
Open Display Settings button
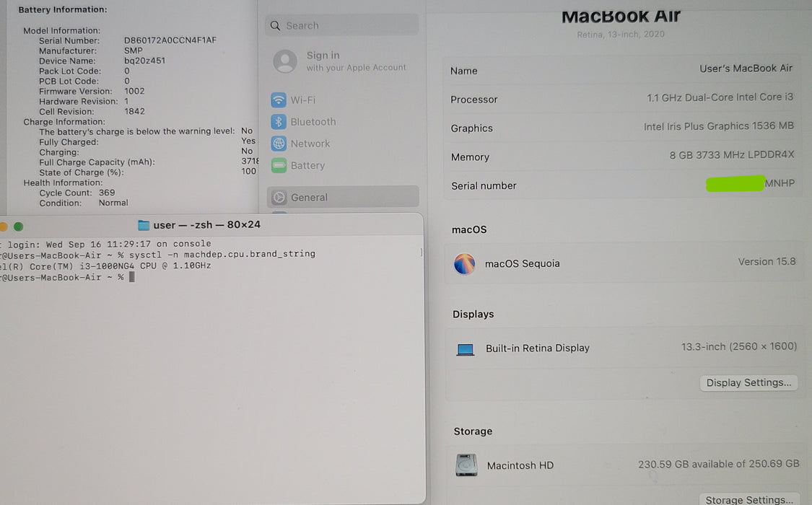pos(748,382)
